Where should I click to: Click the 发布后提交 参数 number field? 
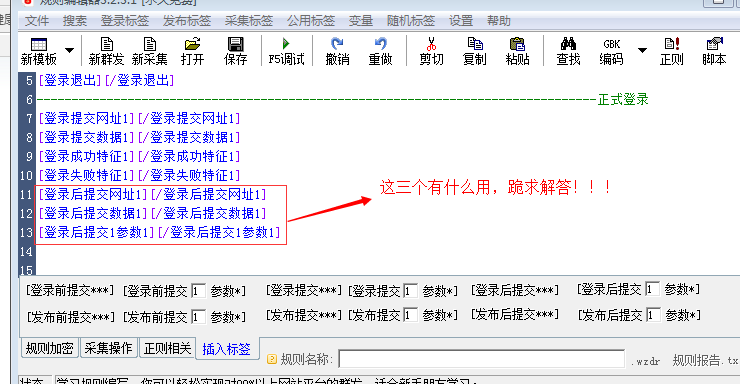point(653,315)
